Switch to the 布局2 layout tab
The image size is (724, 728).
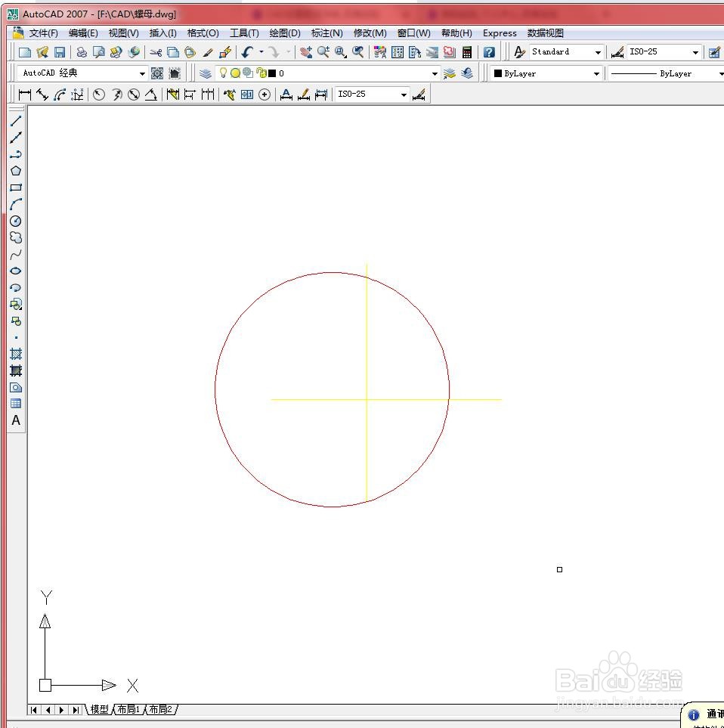[160, 709]
